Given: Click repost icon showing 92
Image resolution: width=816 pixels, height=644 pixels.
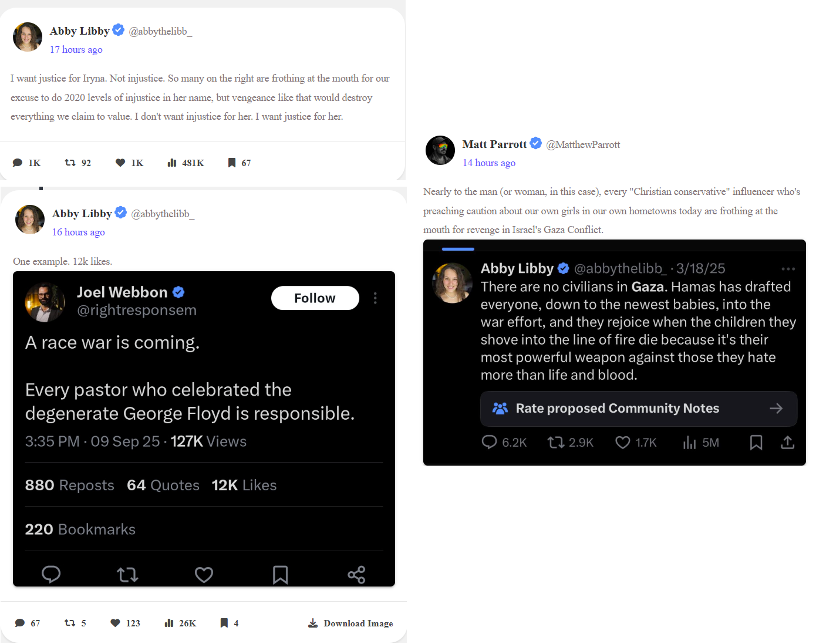Looking at the screenshot, I should click(x=70, y=163).
